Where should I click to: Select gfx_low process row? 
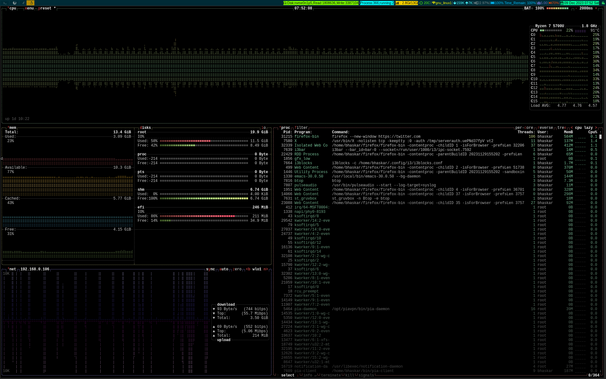point(438,159)
